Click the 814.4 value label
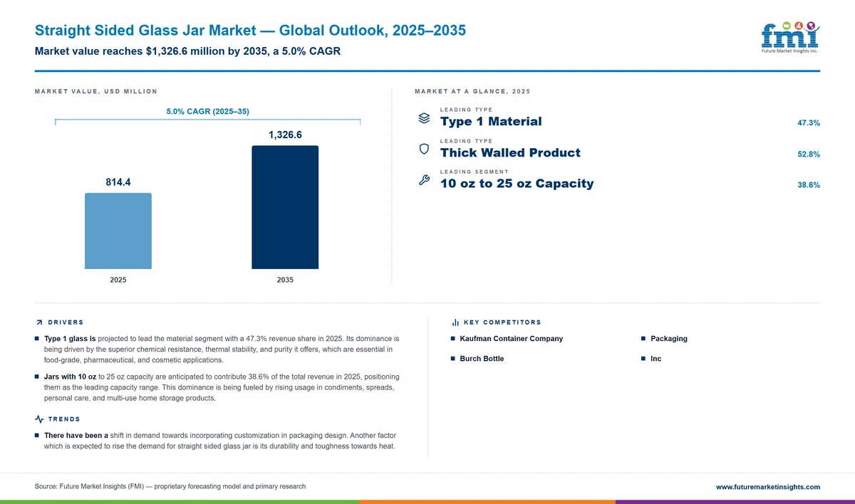Screen dimensions: 855x504 [118, 182]
